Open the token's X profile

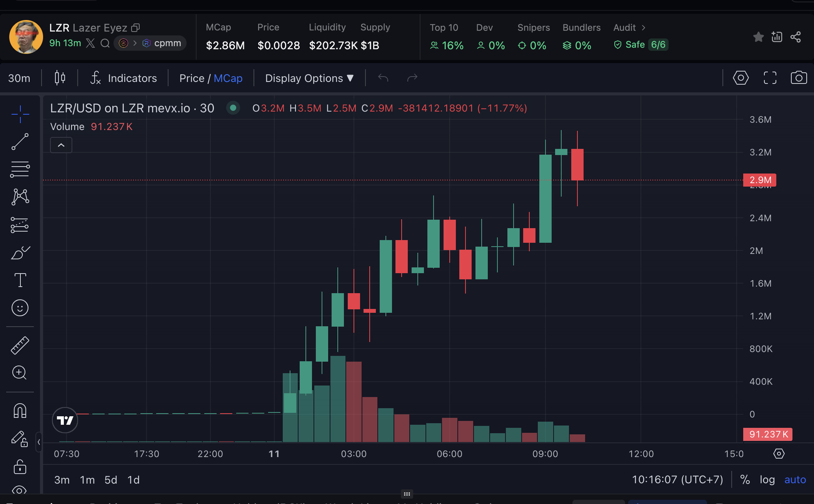pos(90,43)
